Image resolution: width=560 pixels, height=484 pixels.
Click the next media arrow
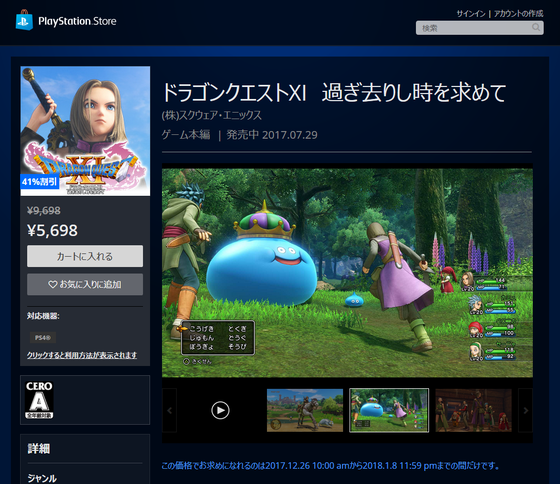(x=525, y=410)
